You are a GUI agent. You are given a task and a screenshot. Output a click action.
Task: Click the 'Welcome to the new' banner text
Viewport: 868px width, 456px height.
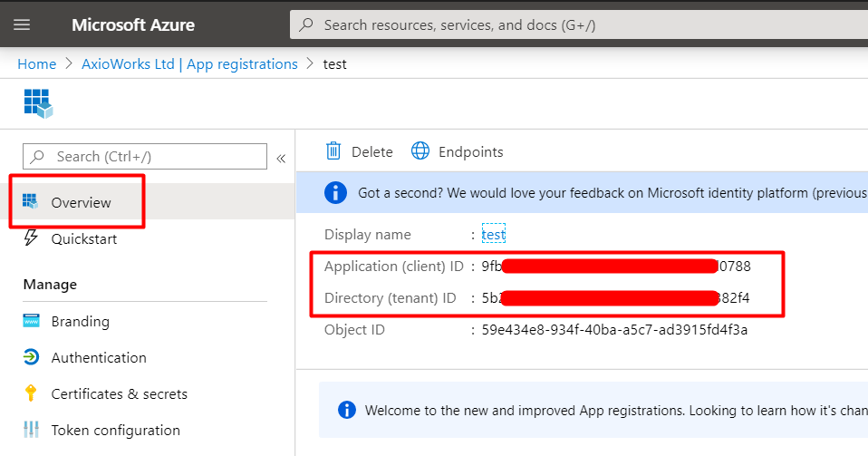(x=616, y=411)
